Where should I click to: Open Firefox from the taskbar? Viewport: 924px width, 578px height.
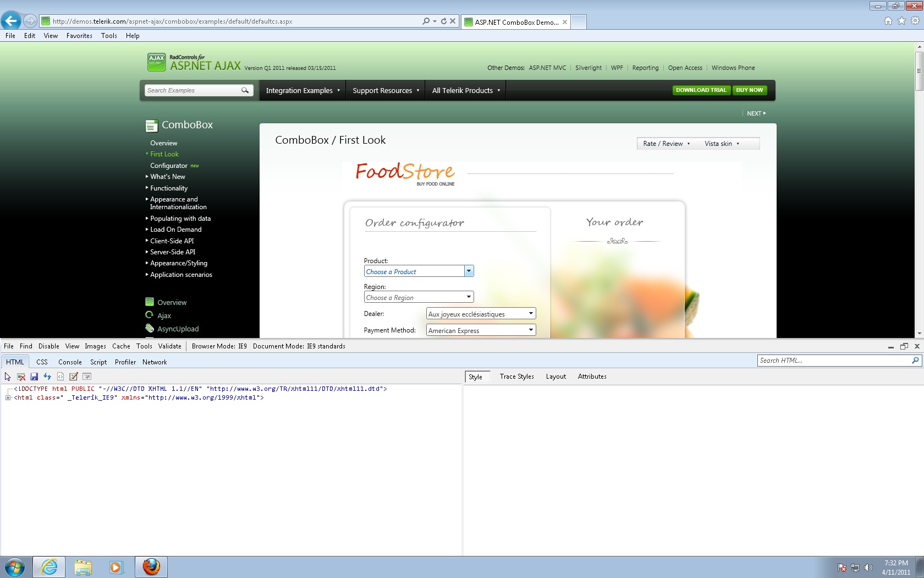[151, 567]
